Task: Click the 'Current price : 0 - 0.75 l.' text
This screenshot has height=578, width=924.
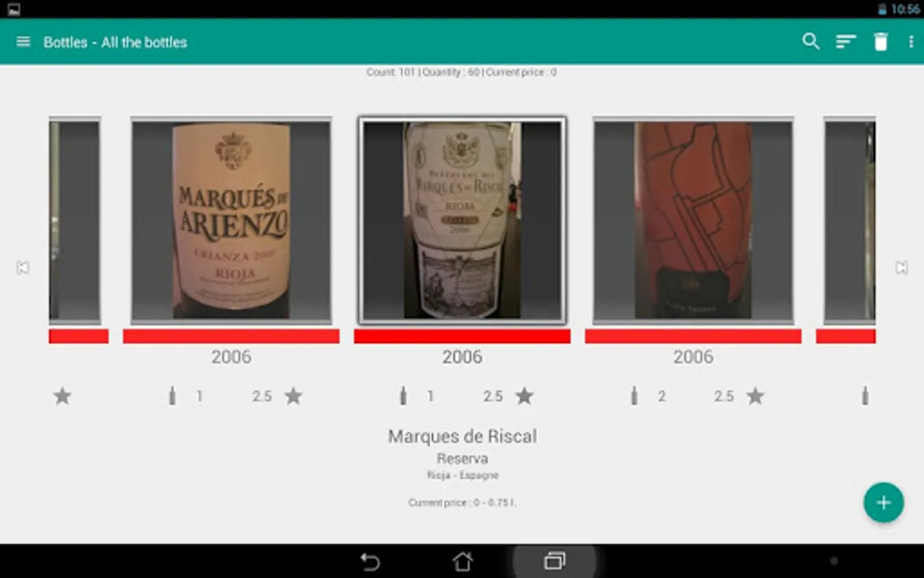Action: coord(462,502)
